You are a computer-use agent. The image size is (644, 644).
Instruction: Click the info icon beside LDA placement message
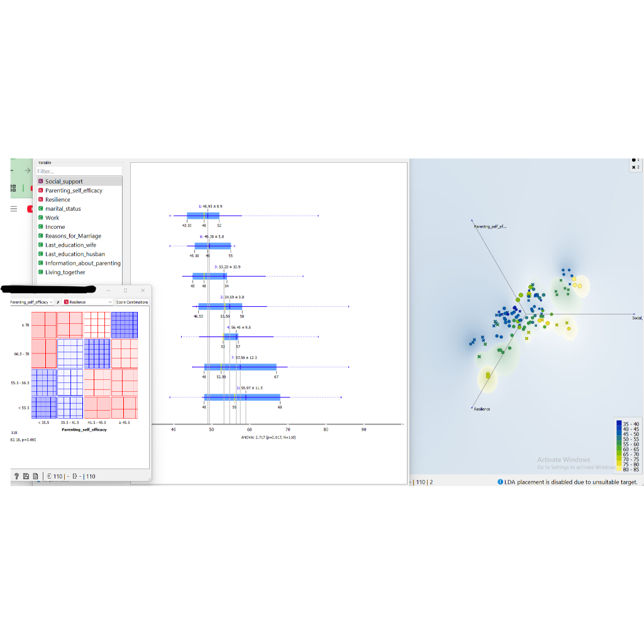click(x=500, y=482)
